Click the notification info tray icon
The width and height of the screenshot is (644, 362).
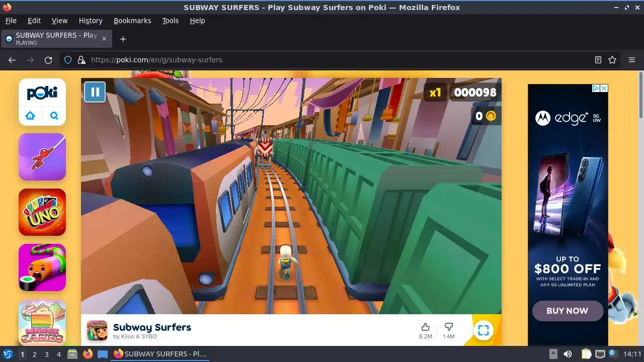coord(613,354)
